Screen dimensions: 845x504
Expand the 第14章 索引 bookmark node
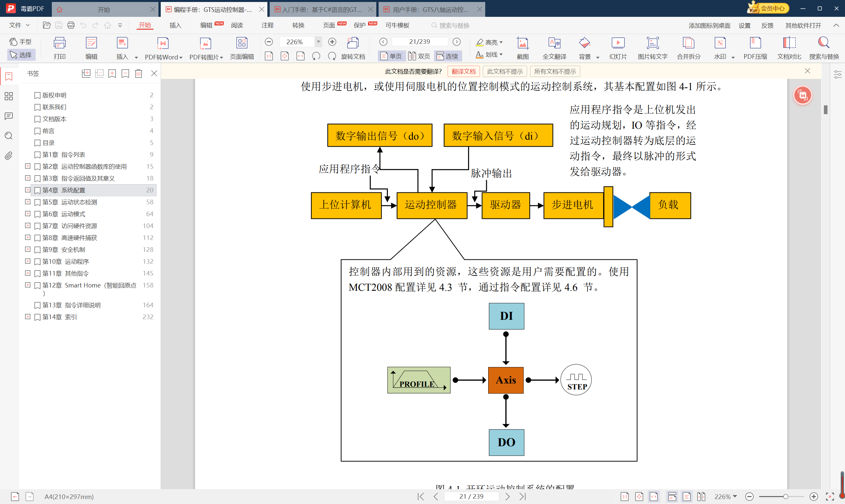(x=28, y=317)
